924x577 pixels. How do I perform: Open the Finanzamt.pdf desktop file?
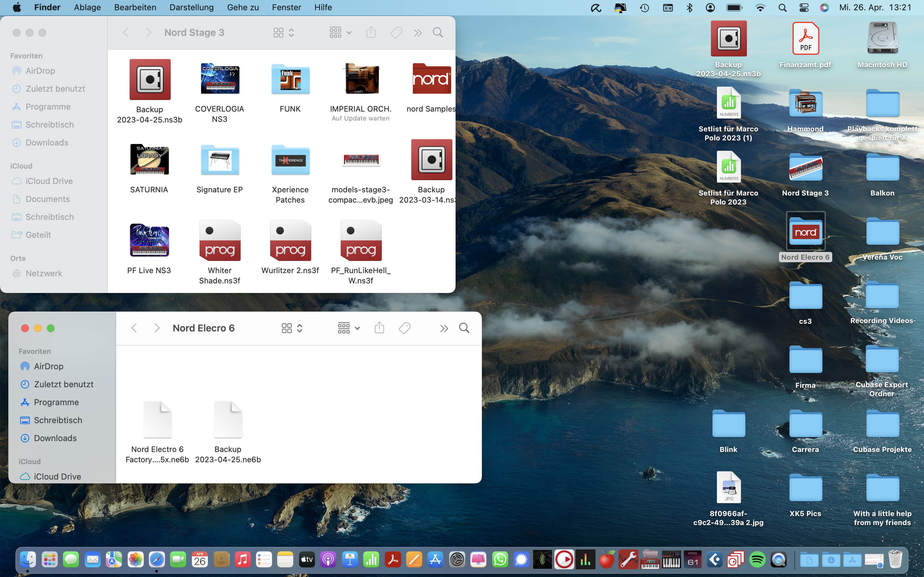(x=805, y=39)
